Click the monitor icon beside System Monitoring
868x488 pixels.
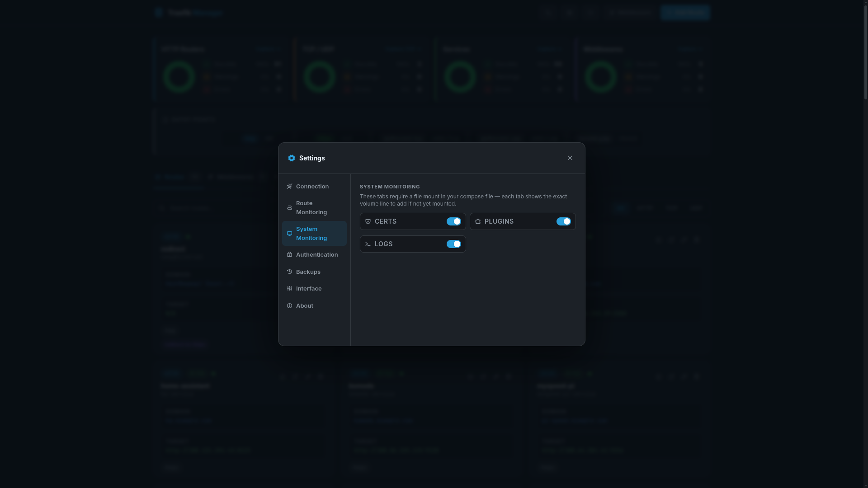point(289,233)
